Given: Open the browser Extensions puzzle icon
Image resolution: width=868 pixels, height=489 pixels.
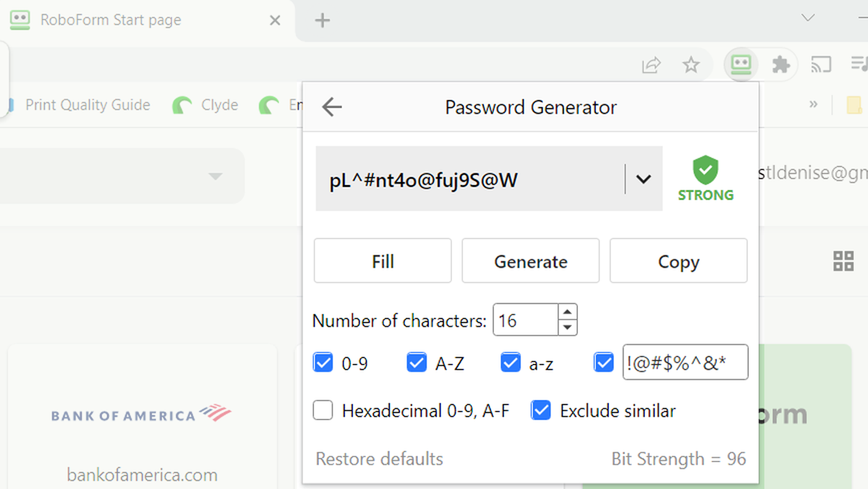Looking at the screenshot, I should pyautogui.click(x=780, y=65).
